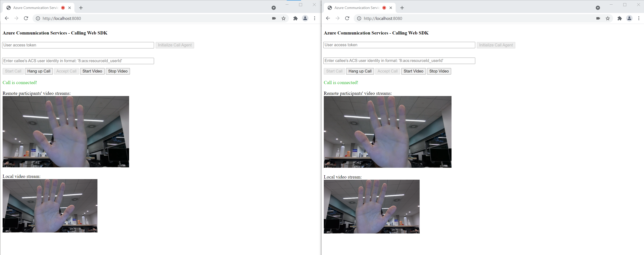Select callee ACS user identity field right
Screen dimensions: 644x255
pyautogui.click(x=399, y=60)
